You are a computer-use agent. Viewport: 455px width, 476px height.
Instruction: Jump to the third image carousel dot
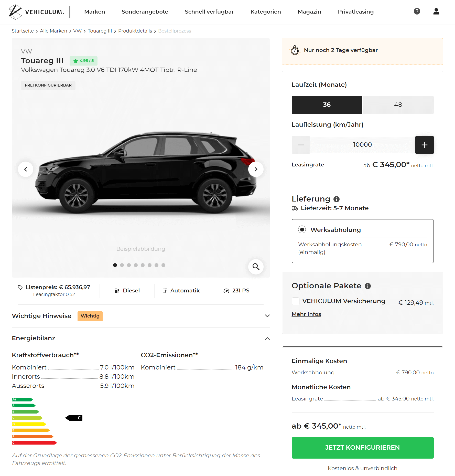click(x=129, y=265)
